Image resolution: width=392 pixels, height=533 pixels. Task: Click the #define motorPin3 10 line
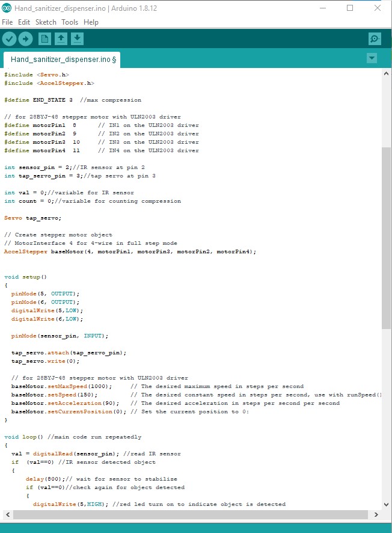[x=101, y=142]
